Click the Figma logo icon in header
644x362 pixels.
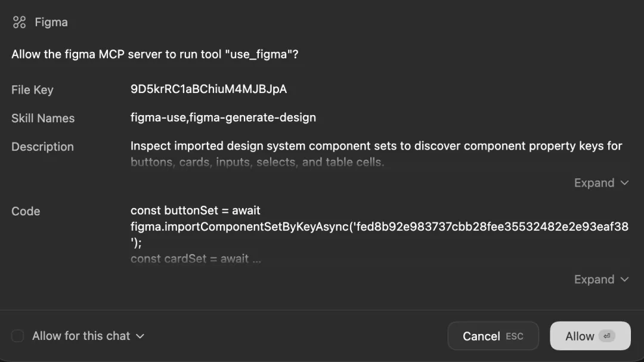19,23
